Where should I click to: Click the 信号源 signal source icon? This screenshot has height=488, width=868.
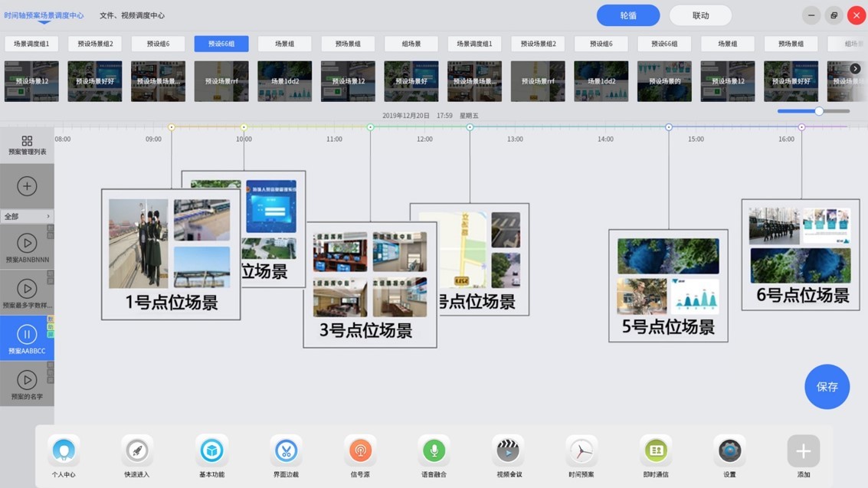(359, 450)
